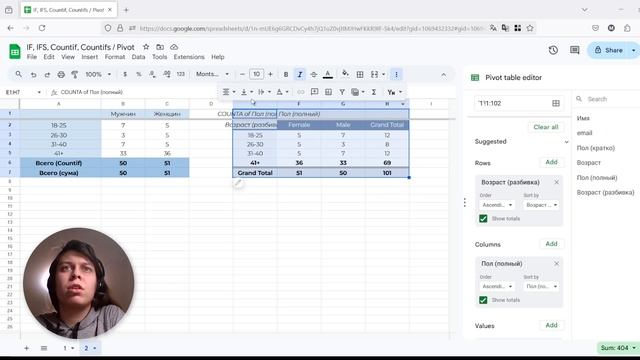Open the fill color picker
This screenshot has width=640, height=360.
point(345,74)
